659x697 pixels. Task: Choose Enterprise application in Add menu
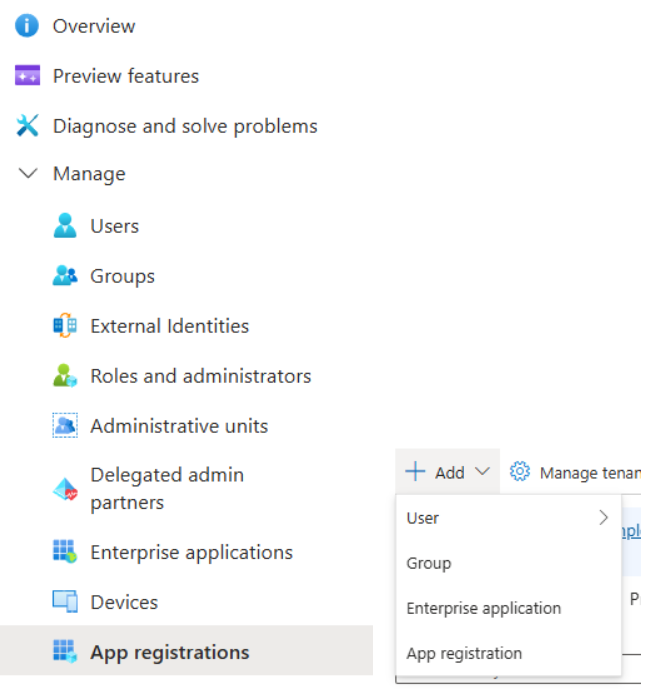point(483,608)
